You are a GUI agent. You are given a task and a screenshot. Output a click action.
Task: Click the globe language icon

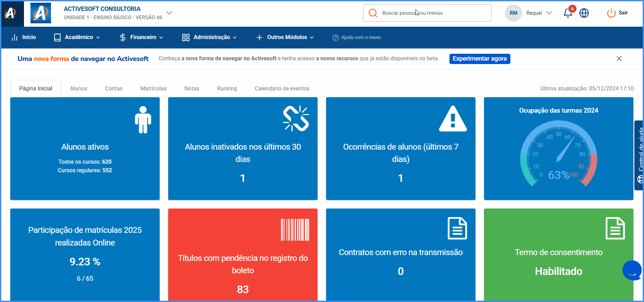pyautogui.click(x=584, y=13)
